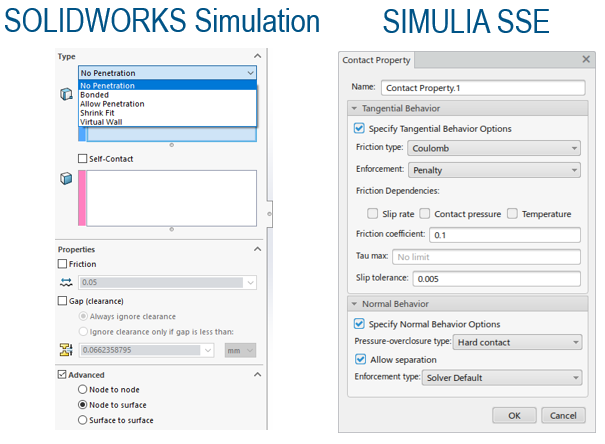The width and height of the screenshot is (605, 444).
Task: Click the first contact set face icon
Action: [x=66, y=94]
